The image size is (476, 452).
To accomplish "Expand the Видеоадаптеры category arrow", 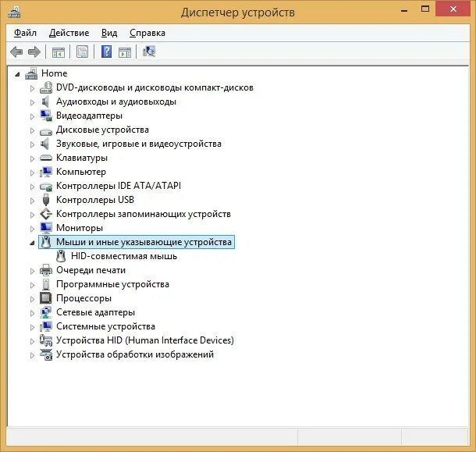I will 32,116.
